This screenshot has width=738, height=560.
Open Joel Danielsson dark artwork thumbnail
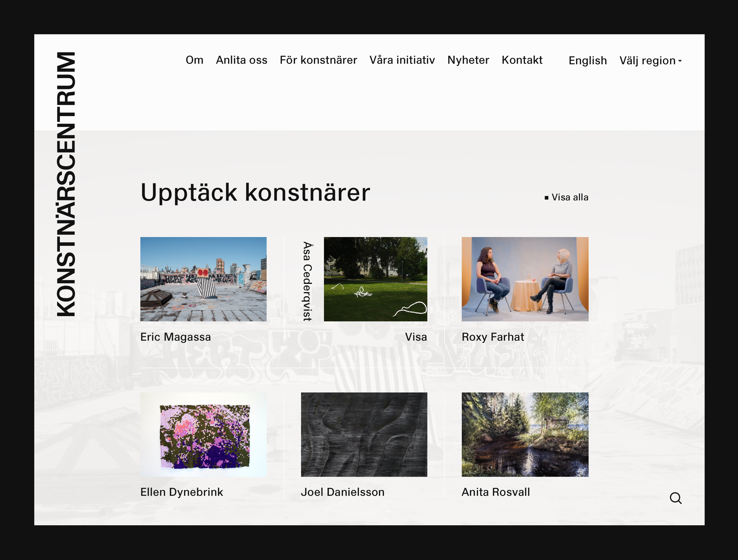point(364,434)
